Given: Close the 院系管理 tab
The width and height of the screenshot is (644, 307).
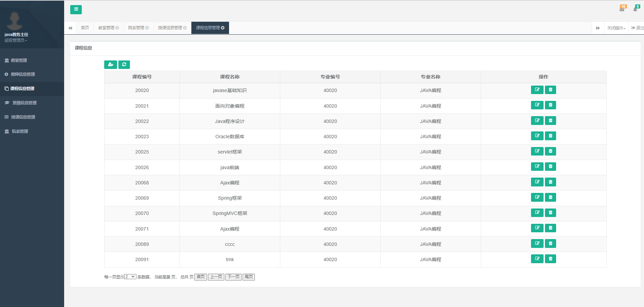Looking at the screenshot, I should point(147,28).
